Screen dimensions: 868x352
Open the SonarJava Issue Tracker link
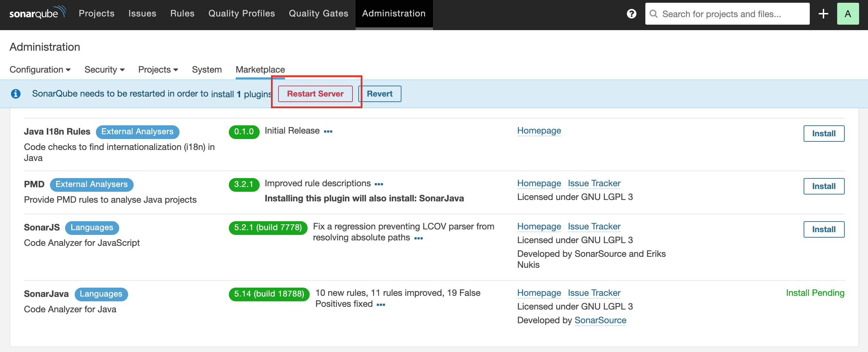point(594,293)
